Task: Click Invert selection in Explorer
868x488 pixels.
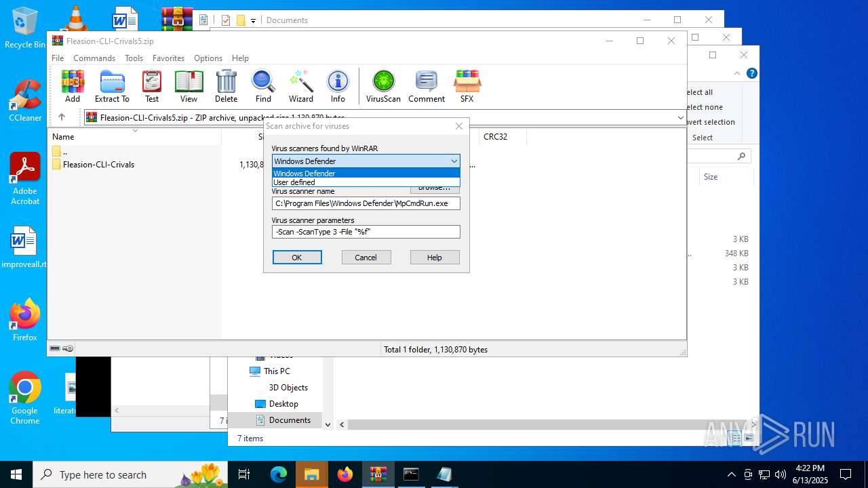Action: tap(711, 122)
